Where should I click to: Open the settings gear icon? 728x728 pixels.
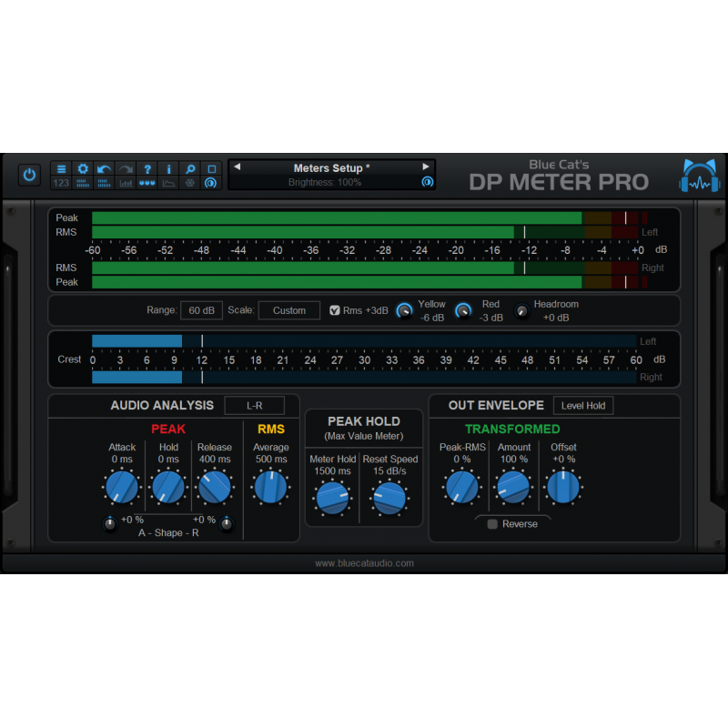click(x=83, y=169)
